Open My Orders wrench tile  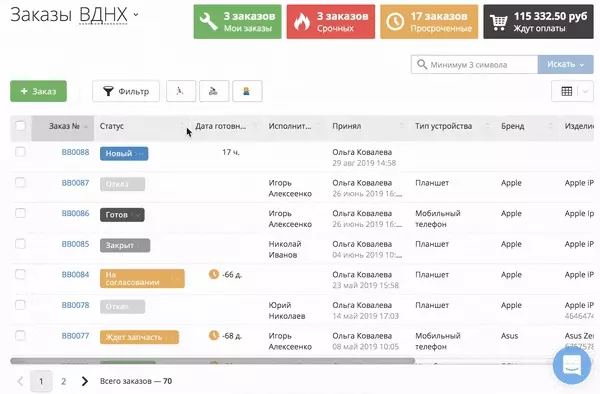[x=237, y=22]
